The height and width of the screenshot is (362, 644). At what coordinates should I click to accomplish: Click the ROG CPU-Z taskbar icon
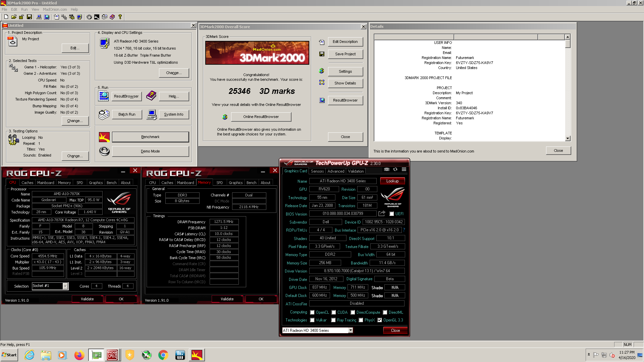[x=112, y=355]
